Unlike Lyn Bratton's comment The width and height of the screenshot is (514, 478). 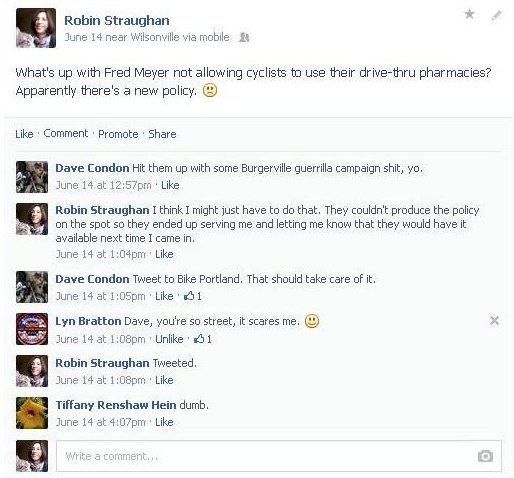pyautogui.click(x=169, y=339)
